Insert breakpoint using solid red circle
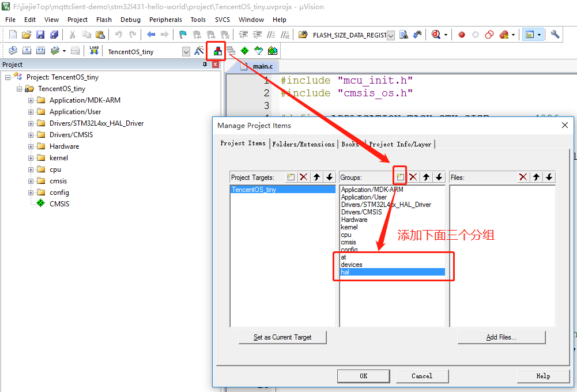Viewport: 577px width, 392px height. point(462,35)
